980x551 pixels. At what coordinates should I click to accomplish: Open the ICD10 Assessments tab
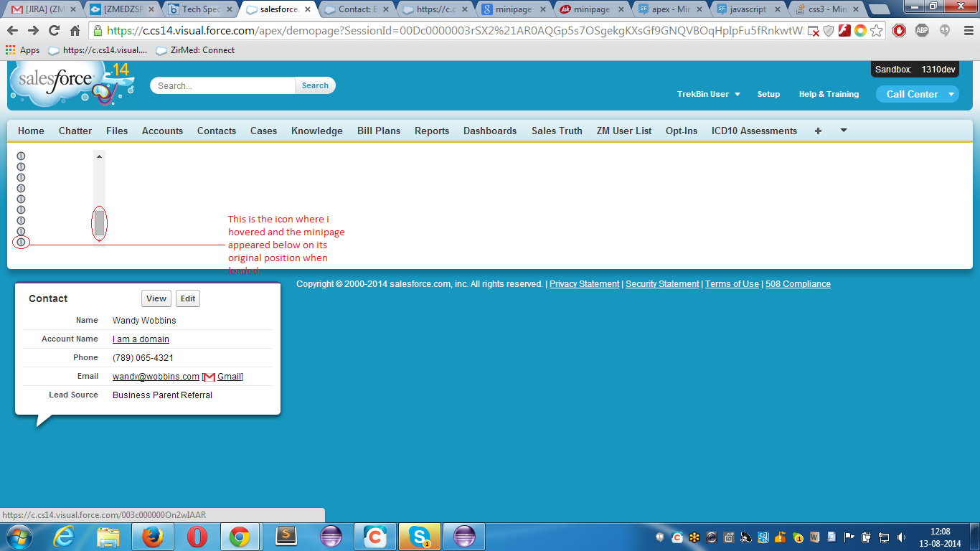point(754,131)
